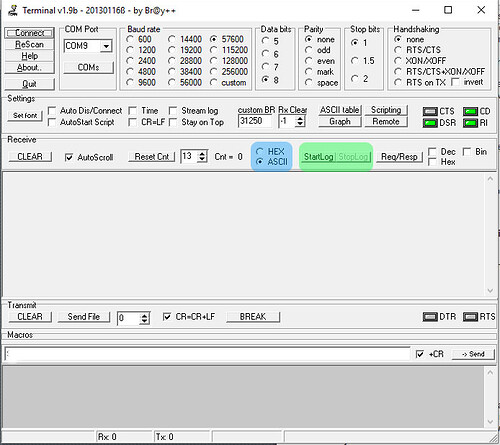Viewport: 500px width, 445px height.
Task: Toggle the DTR line indicator
Action: pos(430,317)
